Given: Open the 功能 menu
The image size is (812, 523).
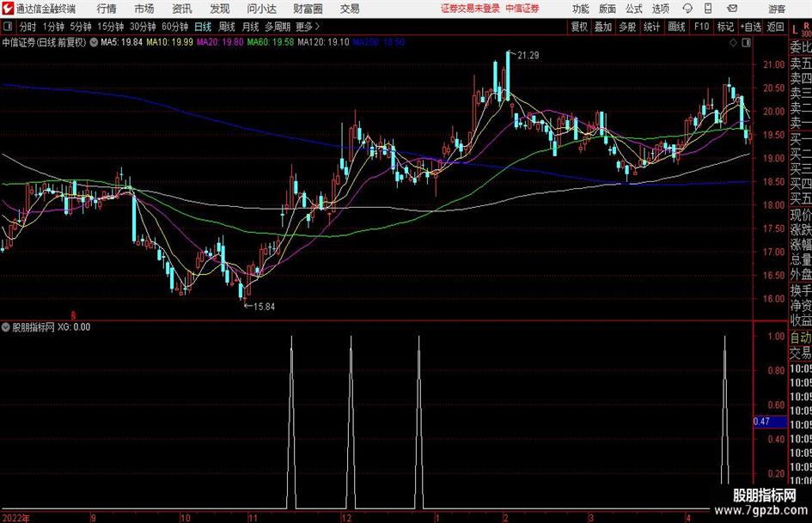Looking at the screenshot, I should (581, 9).
